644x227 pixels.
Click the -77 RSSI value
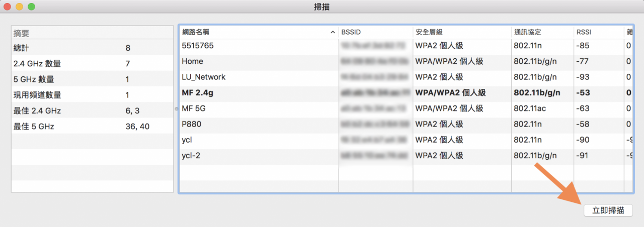point(583,61)
